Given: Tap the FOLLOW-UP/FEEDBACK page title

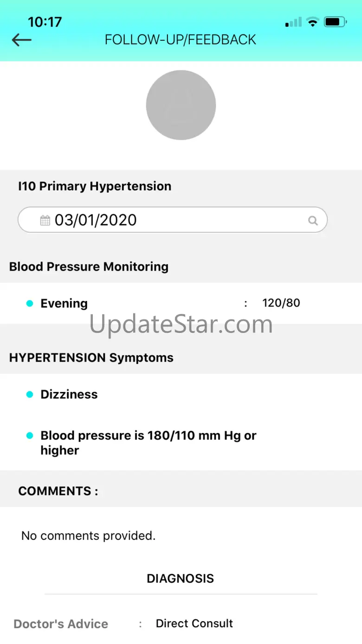Looking at the screenshot, I should (181, 40).
